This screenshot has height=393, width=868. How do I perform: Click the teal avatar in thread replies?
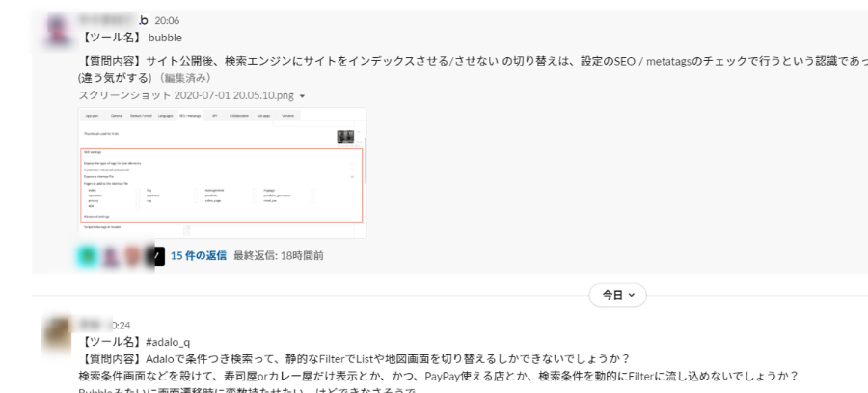click(x=88, y=256)
